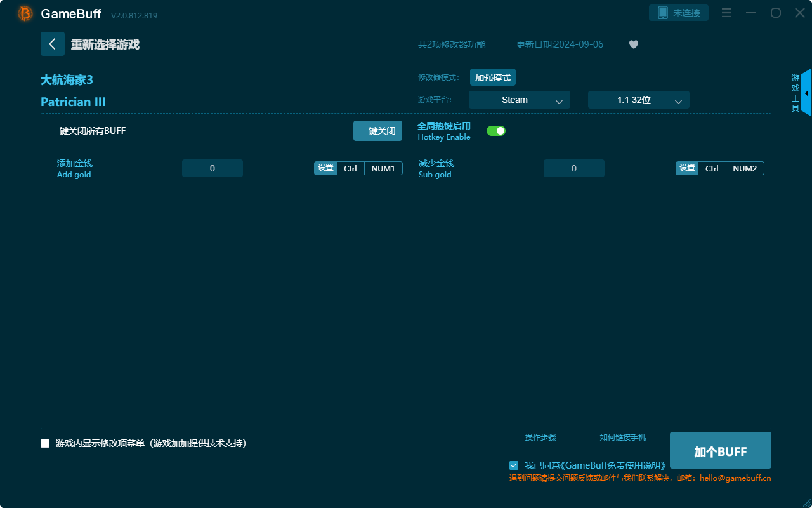Click the GameBuff flame logo

(x=24, y=13)
